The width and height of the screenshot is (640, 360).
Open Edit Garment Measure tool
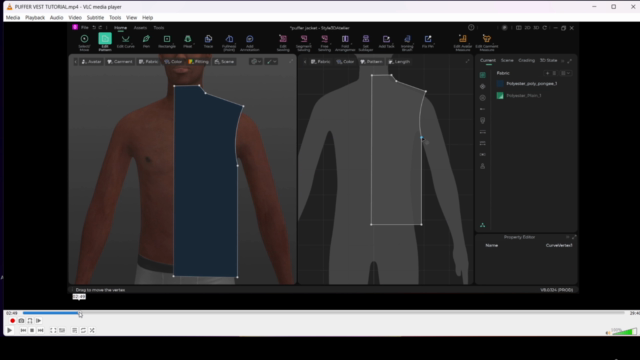point(487,42)
